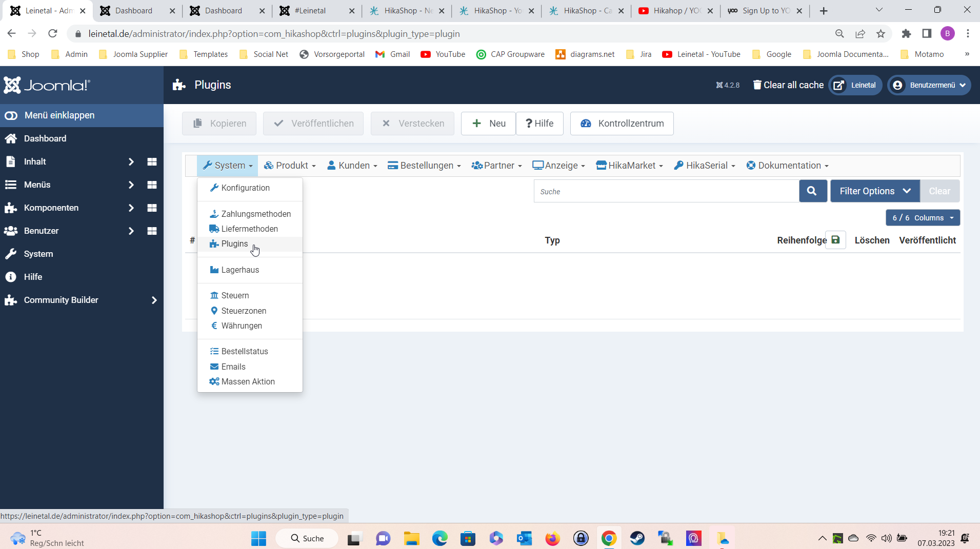The height and width of the screenshot is (549, 980).
Task: Open the dashboard grid icon next to Komponenten
Action: pyautogui.click(x=152, y=208)
